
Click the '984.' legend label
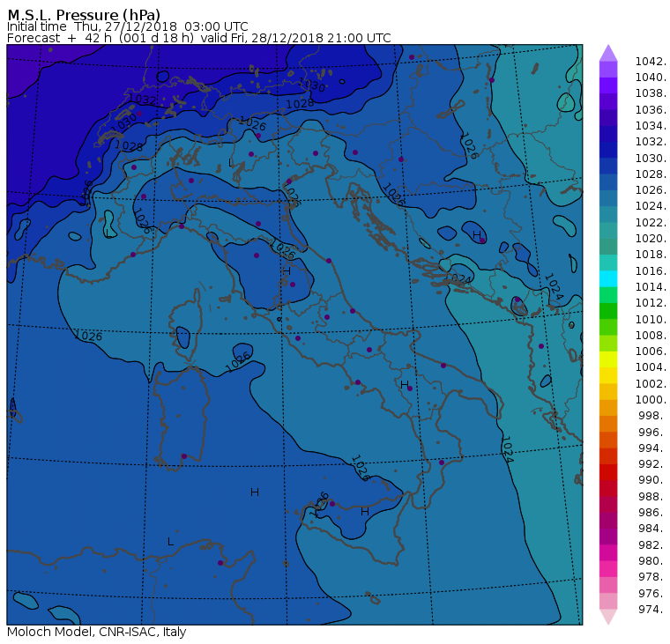[x=652, y=529]
